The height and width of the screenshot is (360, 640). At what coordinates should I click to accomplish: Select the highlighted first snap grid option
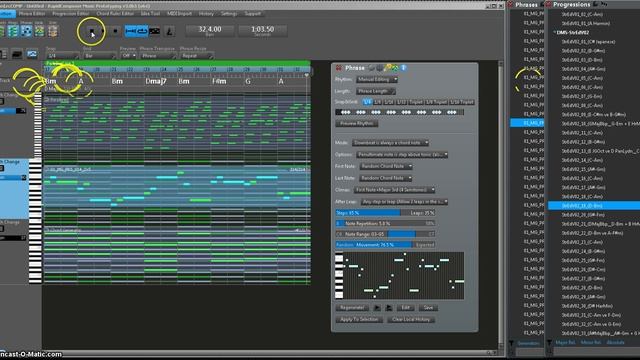[367, 102]
